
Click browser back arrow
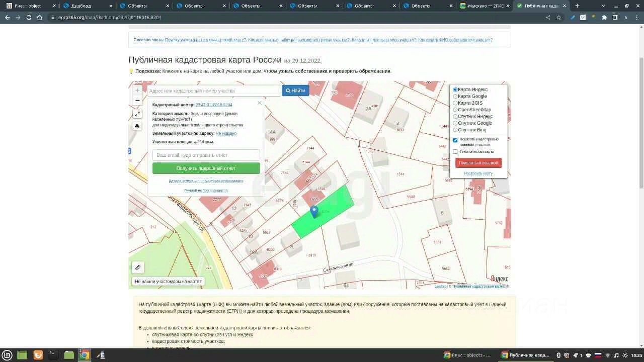click(7, 17)
